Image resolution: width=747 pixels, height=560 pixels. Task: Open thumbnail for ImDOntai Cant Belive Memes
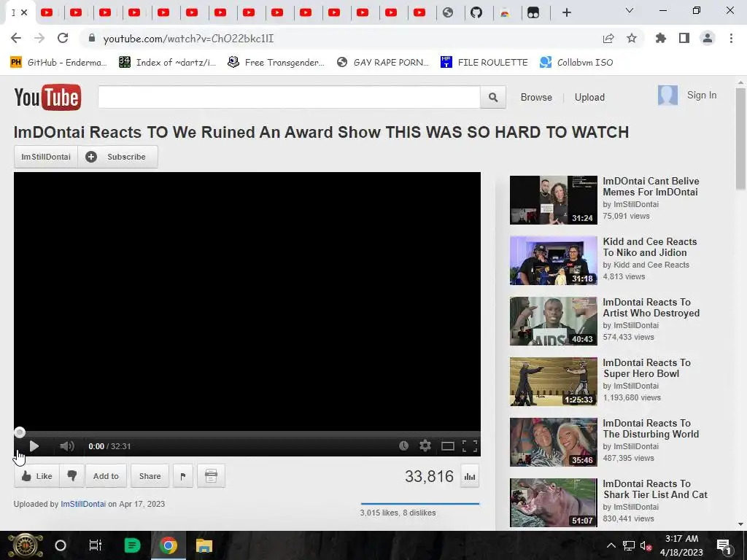(x=553, y=200)
